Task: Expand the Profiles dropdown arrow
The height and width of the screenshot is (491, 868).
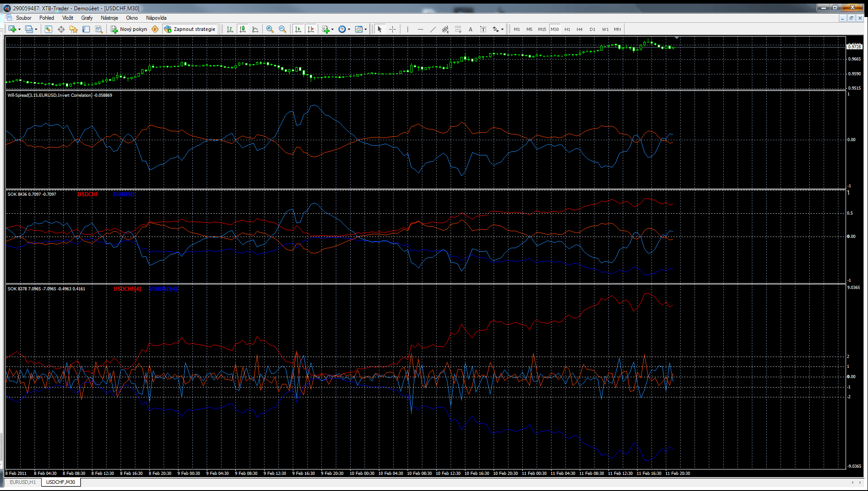Action: tap(36, 29)
